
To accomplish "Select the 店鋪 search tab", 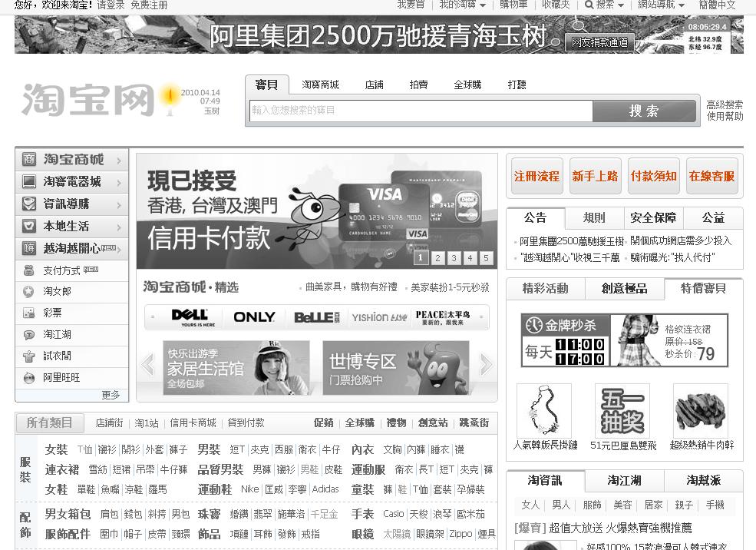I will click(374, 85).
